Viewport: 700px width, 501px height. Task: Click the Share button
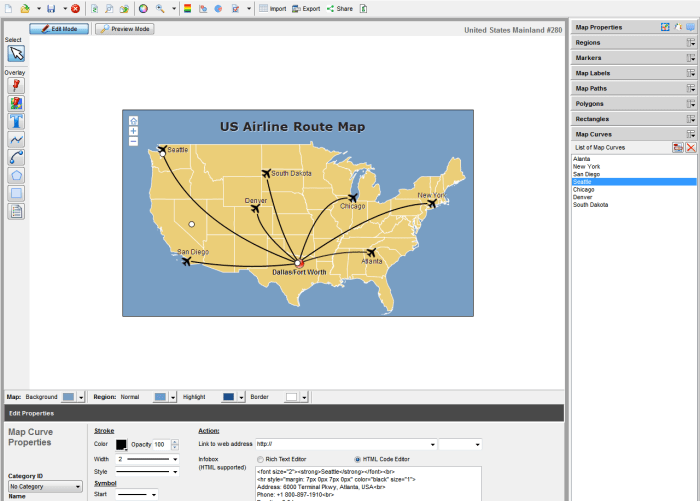click(340, 8)
